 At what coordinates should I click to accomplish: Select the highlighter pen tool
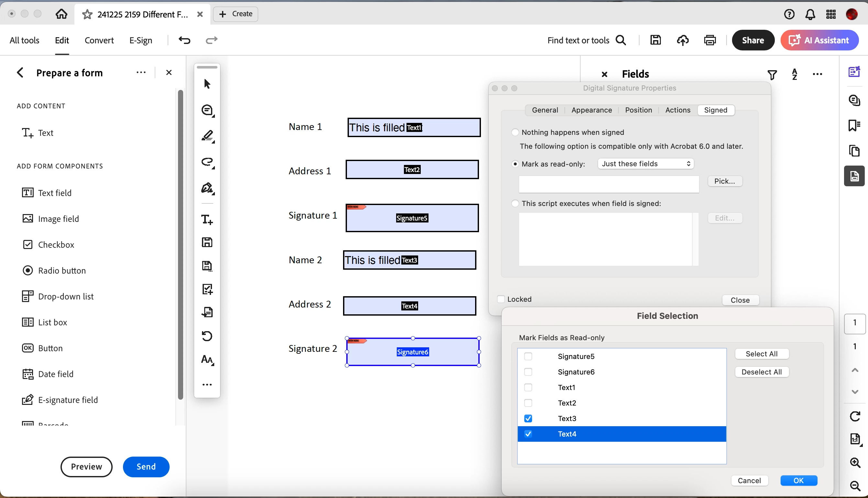click(207, 136)
